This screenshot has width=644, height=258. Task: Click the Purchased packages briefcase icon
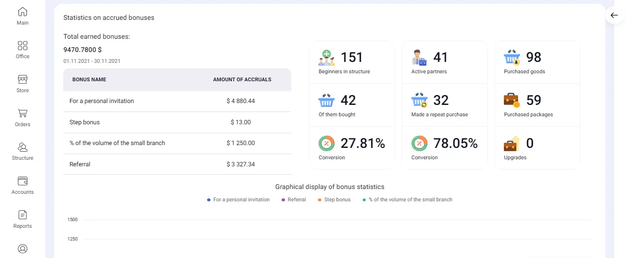(511, 101)
